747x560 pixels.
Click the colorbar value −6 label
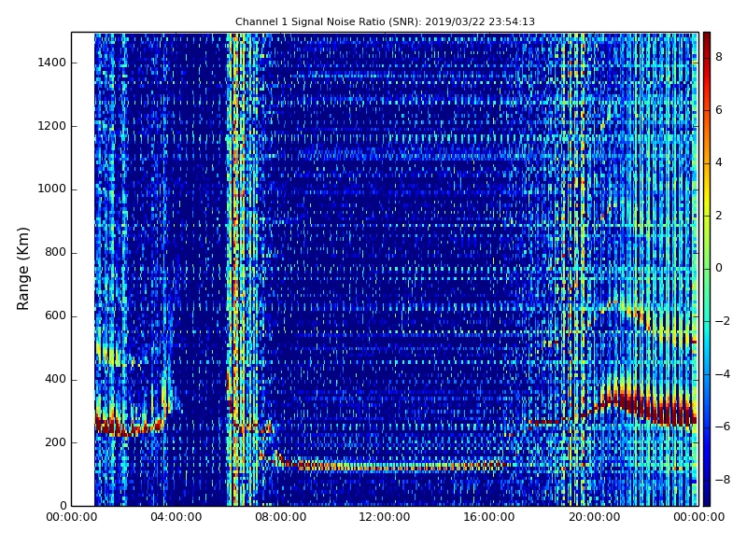722,427
